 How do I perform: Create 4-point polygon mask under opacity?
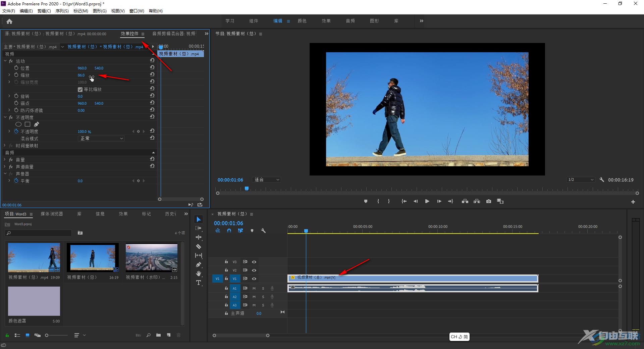coord(28,124)
